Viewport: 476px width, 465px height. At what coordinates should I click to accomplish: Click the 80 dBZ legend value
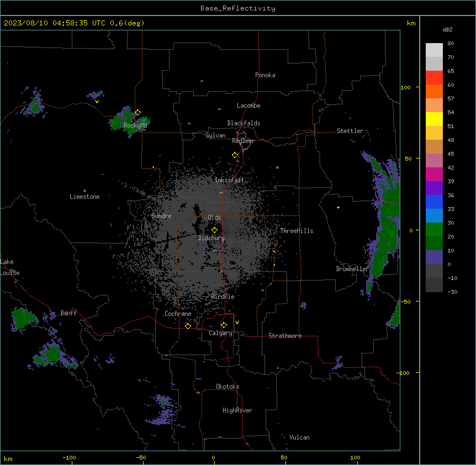(451, 44)
